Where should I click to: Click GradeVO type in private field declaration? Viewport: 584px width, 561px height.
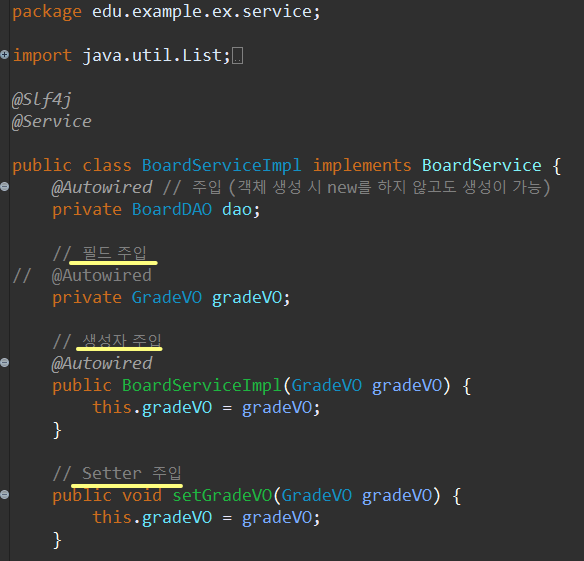[166, 297]
